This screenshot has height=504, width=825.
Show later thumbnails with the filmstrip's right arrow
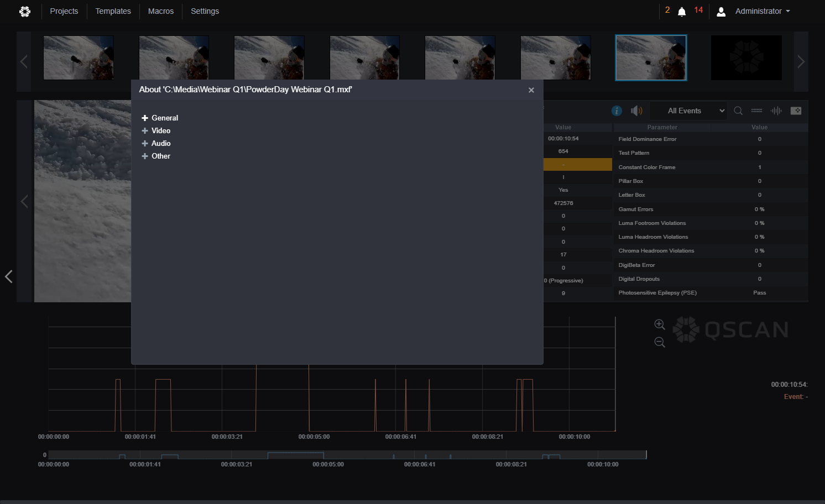[x=801, y=61]
